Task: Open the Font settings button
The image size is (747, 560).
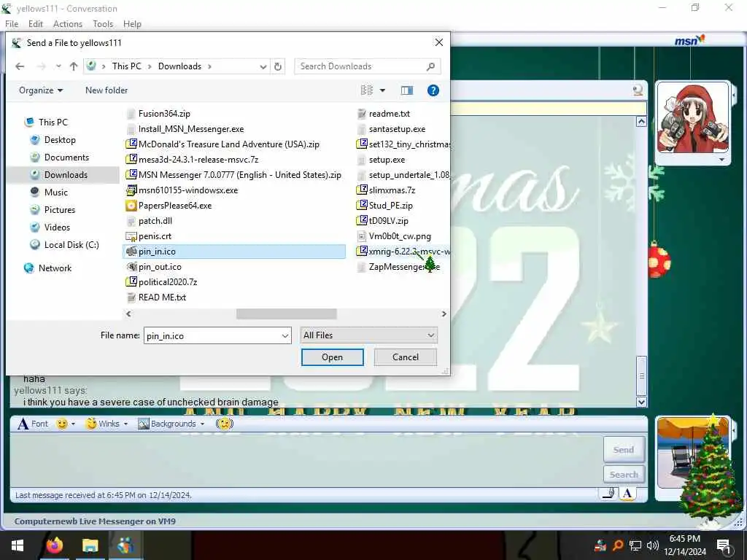Action: (x=33, y=424)
